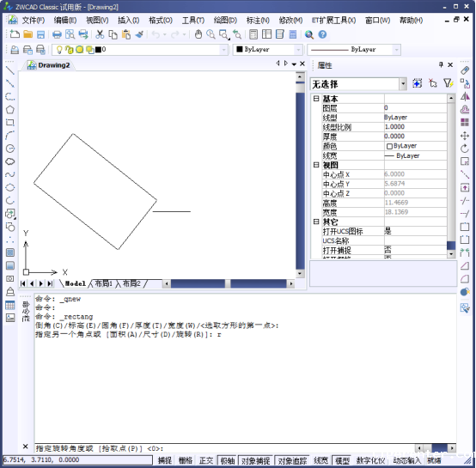
Task: Toggle 捕捉 snap mode in status bar
Action: click(x=165, y=461)
